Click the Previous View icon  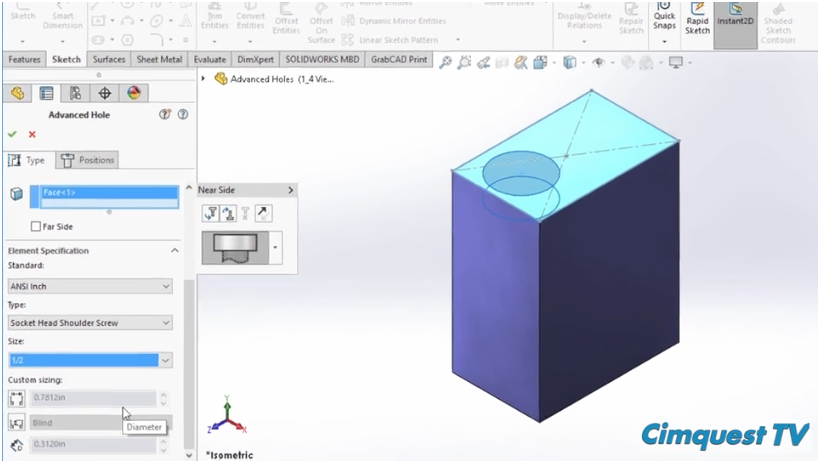pos(483,63)
